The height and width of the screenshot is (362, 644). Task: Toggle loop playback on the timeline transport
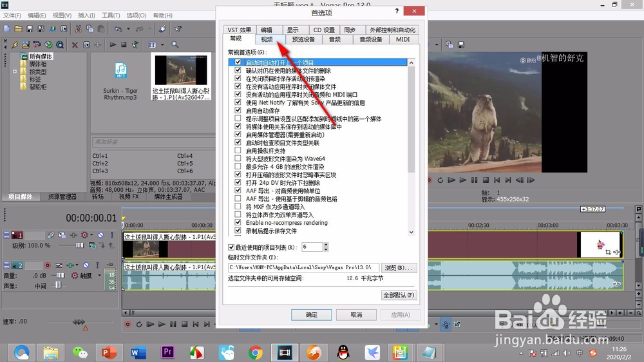pos(139,325)
